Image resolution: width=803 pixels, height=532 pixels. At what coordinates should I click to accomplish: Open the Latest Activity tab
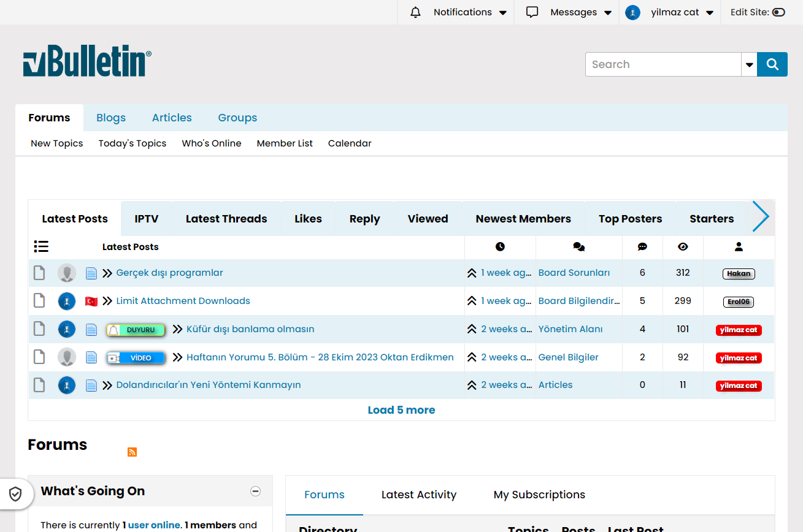click(x=419, y=495)
